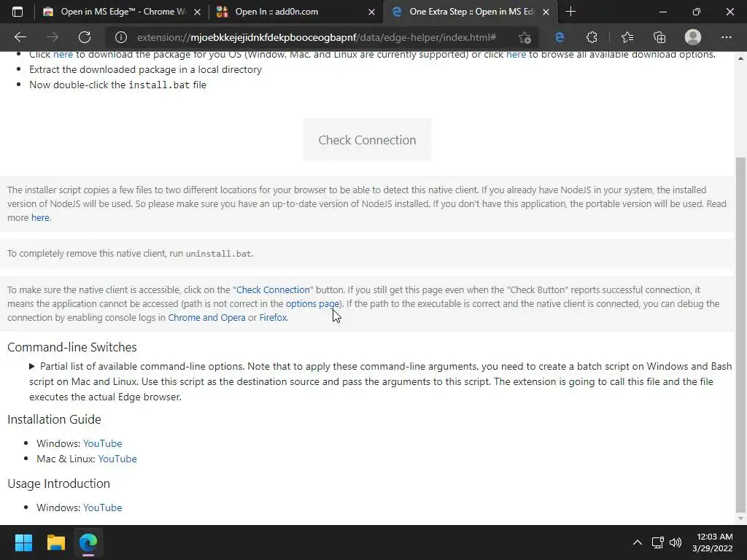The height and width of the screenshot is (560, 747).
Task: Click the Usage Introduction heading
Action: coord(58,483)
